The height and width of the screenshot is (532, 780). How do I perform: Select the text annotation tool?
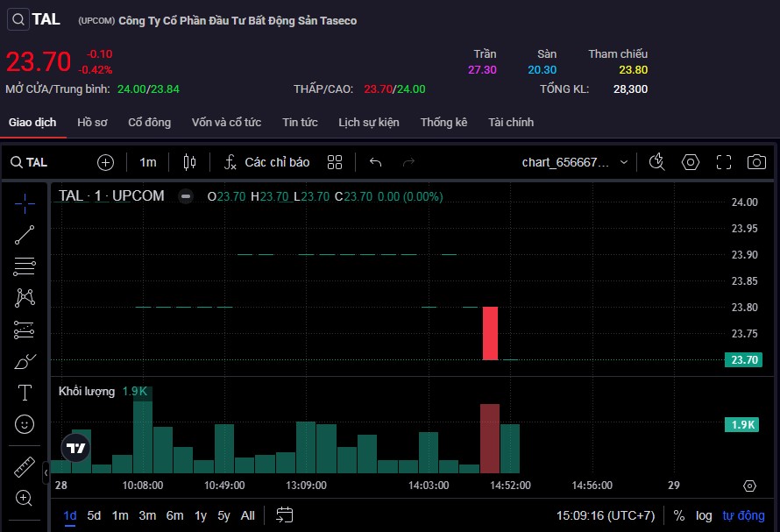(x=25, y=393)
